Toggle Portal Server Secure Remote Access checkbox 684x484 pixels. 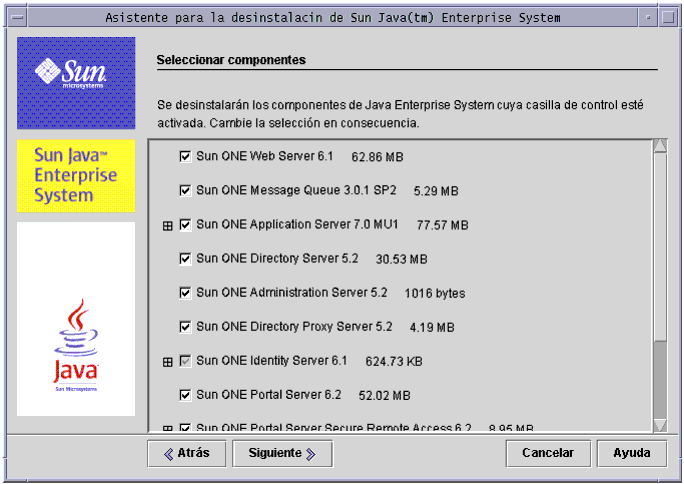tap(185, 428)
